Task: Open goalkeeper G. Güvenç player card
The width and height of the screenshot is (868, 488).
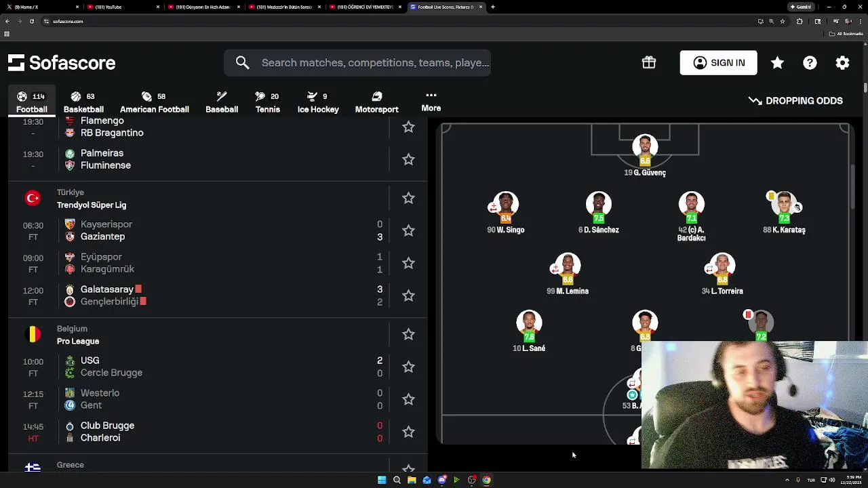Action: (645, 157)
